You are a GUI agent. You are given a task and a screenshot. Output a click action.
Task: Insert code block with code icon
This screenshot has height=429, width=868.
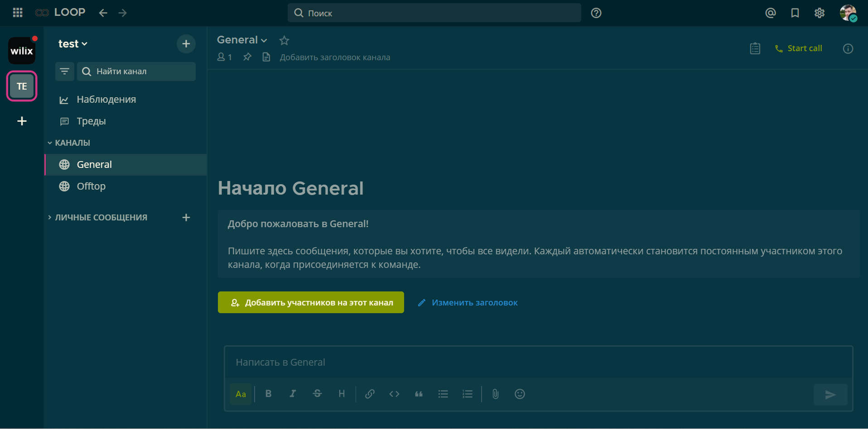point(394,394)
